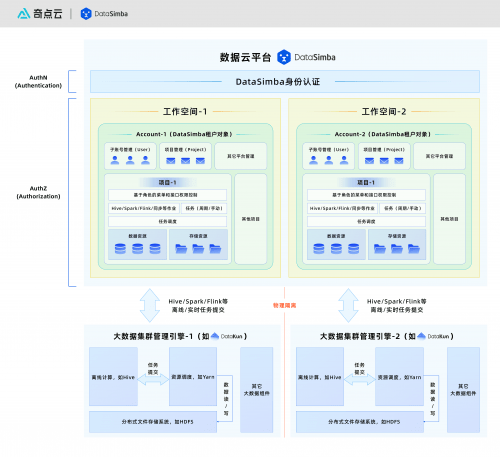This screenshot has height=457, width=500.
Task: Click the DataSimba hexagon logo in header
Action: click(86, 14)
